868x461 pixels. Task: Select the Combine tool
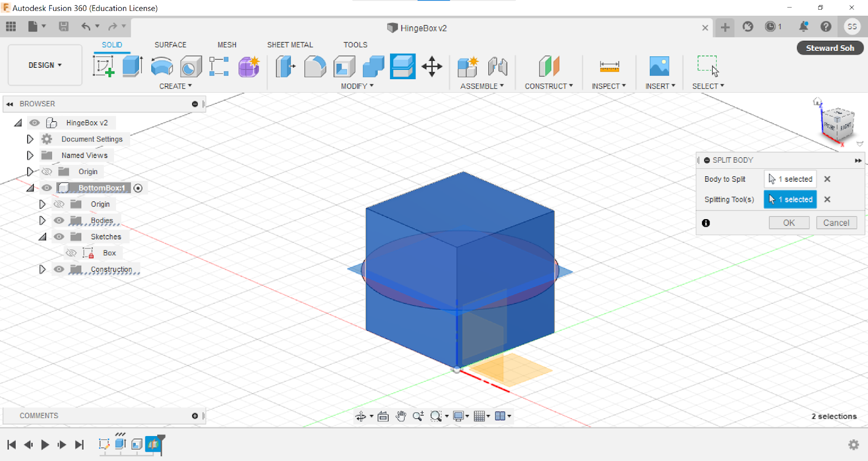pyautogui.click(x=373, y=67)
